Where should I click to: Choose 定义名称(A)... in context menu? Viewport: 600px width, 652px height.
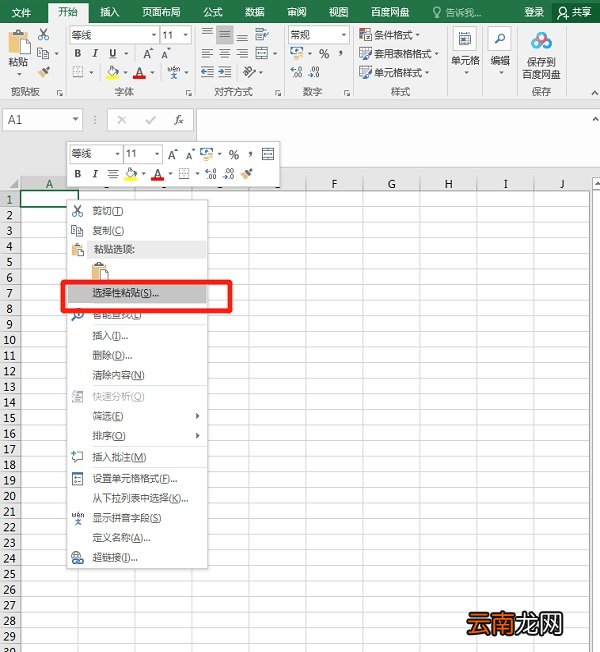137,538
